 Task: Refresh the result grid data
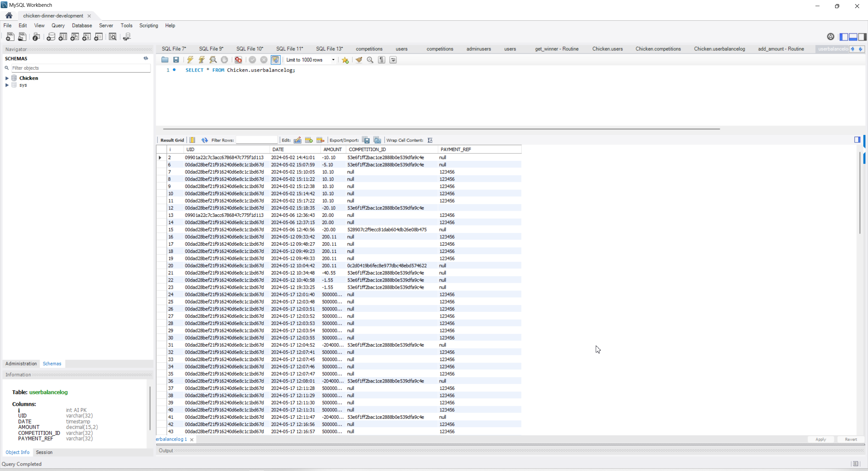204,140
